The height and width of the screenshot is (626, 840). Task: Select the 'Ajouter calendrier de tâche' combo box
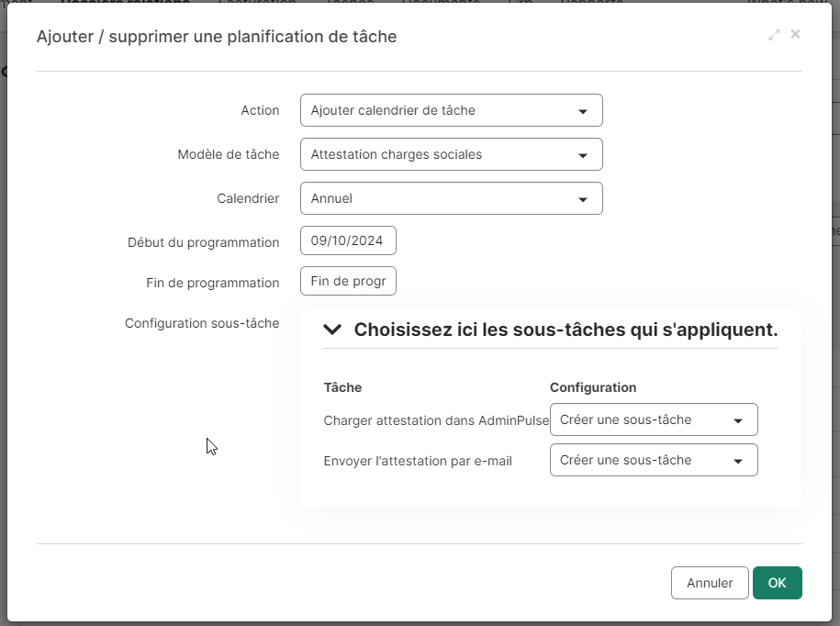click(452, 110)
